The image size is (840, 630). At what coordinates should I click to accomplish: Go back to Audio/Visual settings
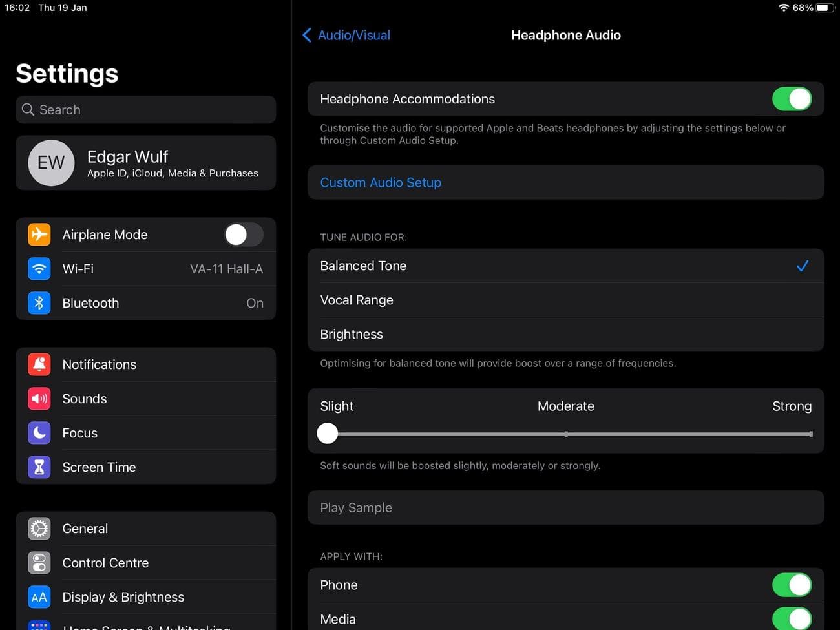pos(346,36)
